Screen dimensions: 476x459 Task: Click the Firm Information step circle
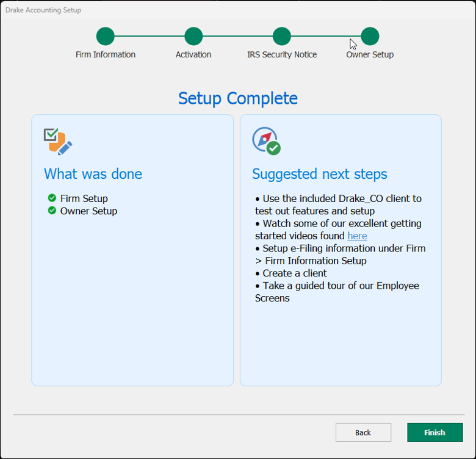pyautogui.click(x=105, y=36)
